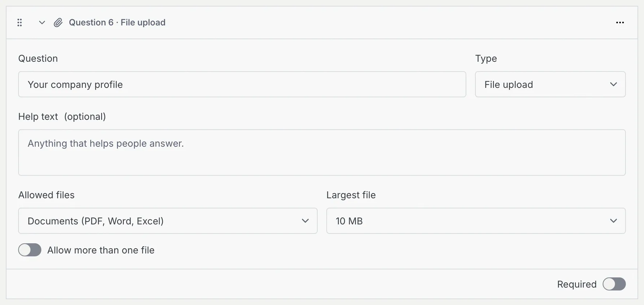
Task: Open the Largest file 10 MB dropdown
Action: pyautogui.click(x=476, y=221)
